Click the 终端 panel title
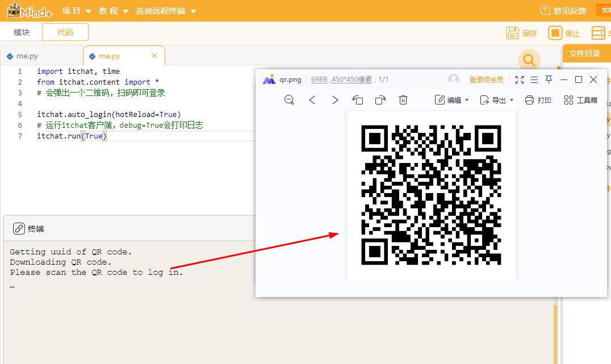611x364 pixels. point(36,229)
